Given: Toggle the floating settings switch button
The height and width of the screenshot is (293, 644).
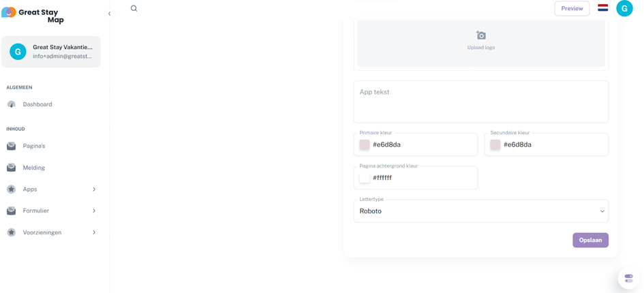Looking at the screenshot, I should tap(628, 278).
